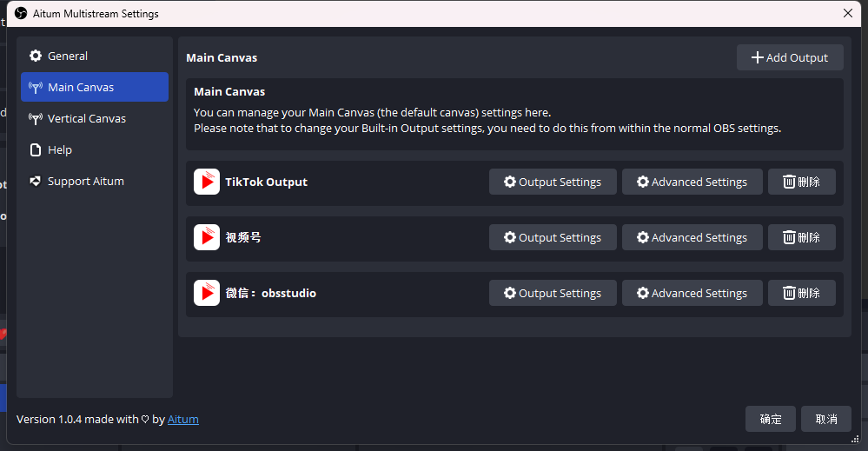
Task: Open Output Settings for TikTok Output
Action: pyautogui.click(x=553, y=182)
